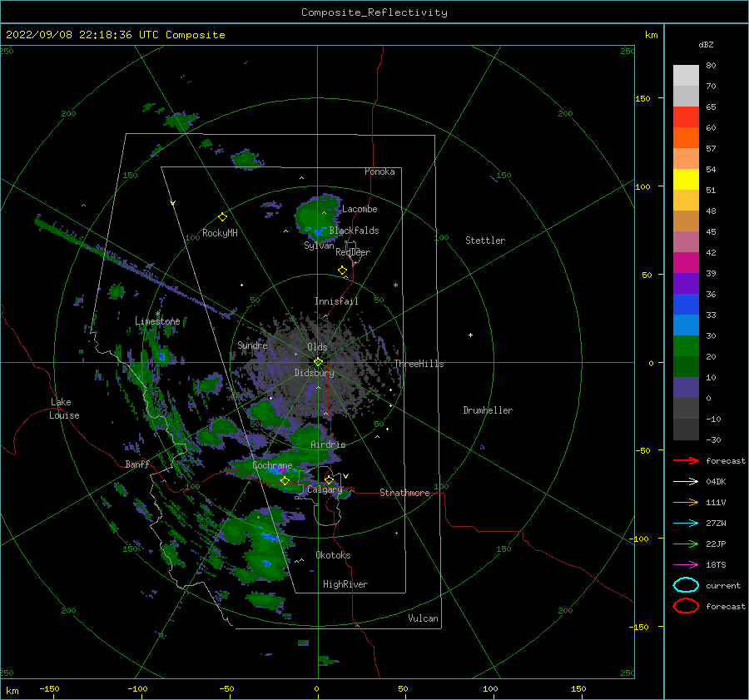The image size is (749, 700).
Task: Click the Drumheller label
Action: (x=488, y=410)
